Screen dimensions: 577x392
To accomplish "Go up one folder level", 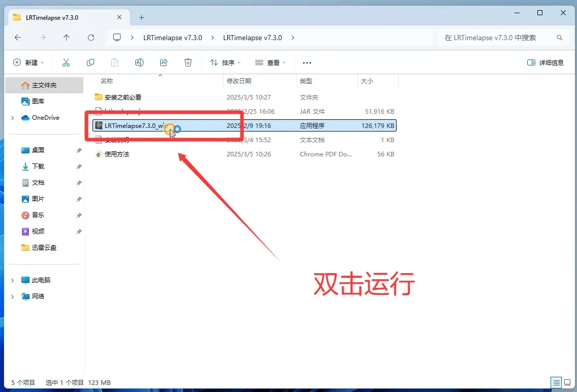I will [x=66, y=38].
